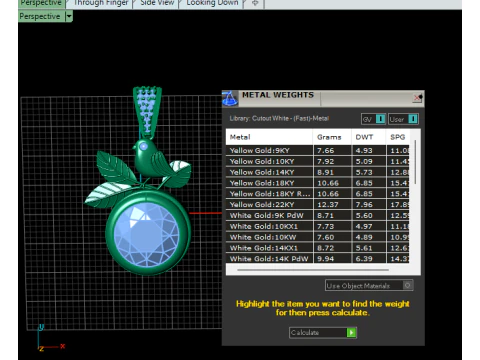Sort by the DWT column header
The height and width of the screenshot is (360, 480).
click(368, 137)
